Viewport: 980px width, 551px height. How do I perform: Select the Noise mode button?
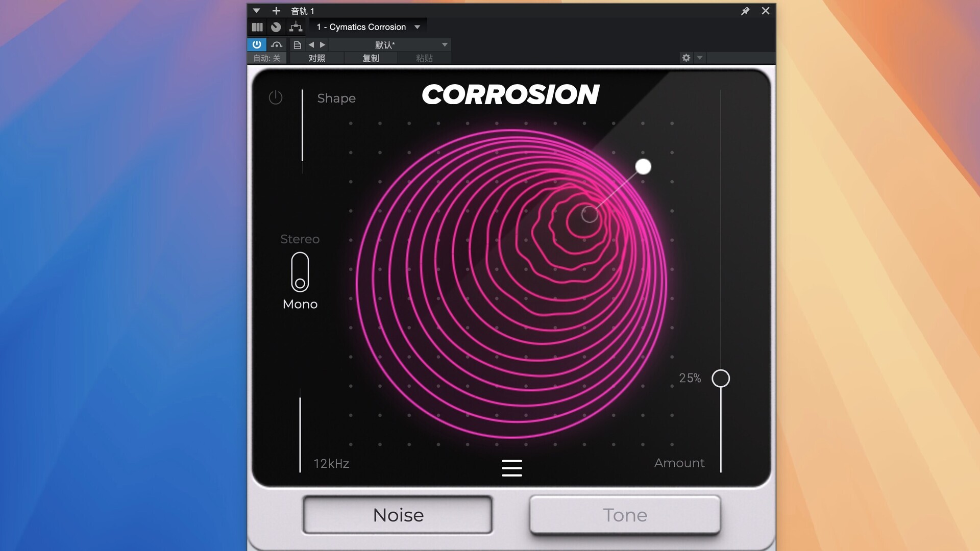[x=398, y=515]
